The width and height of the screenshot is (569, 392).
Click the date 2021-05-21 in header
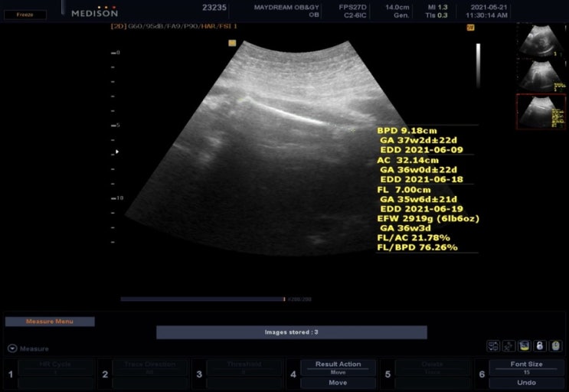489,7
